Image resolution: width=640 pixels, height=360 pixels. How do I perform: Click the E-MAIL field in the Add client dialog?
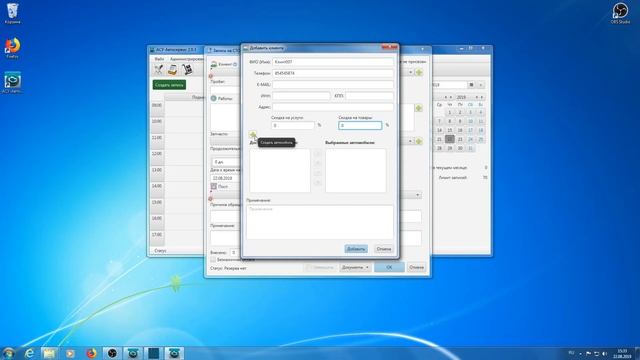coord(333,84)
